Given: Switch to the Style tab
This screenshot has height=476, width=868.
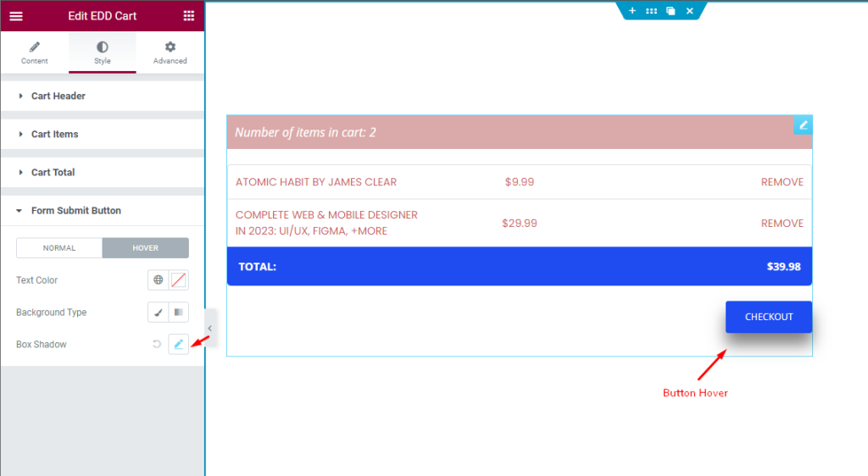Looking at the screenshot, I should [103, 53].
